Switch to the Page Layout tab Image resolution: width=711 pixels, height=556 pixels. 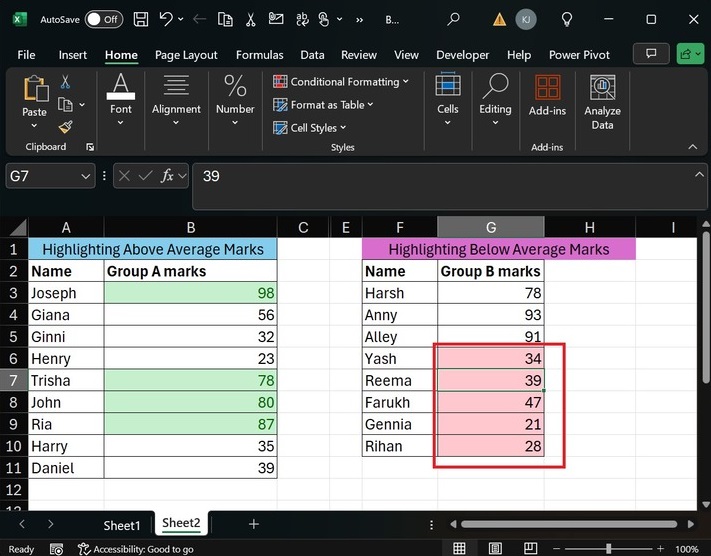[x=186, y=55]
